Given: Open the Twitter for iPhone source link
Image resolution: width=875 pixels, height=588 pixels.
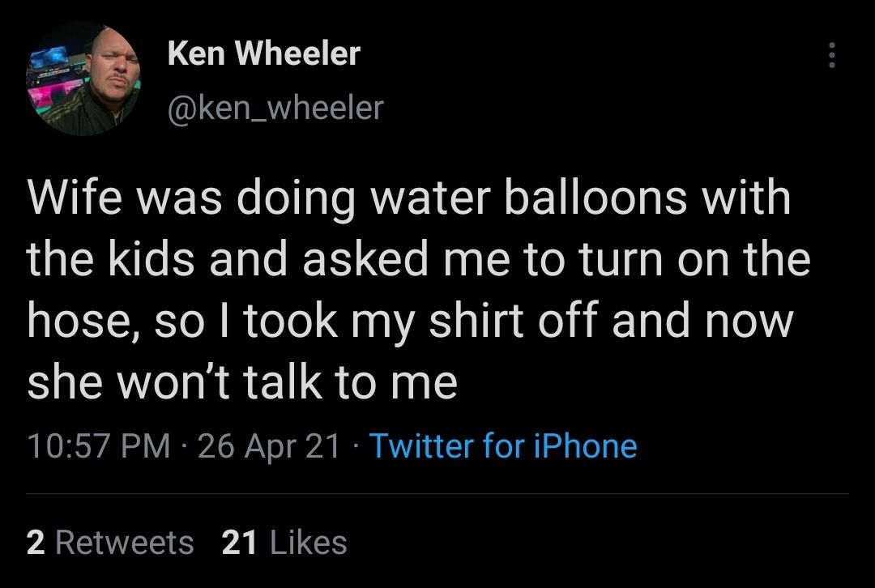Looking at the screenshot, I should 506,446.
